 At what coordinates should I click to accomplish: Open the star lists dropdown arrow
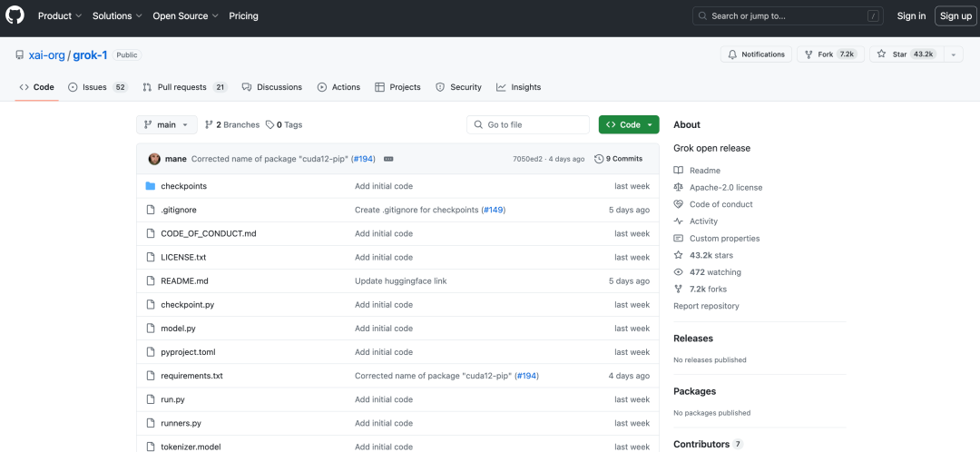coord(954,54)
